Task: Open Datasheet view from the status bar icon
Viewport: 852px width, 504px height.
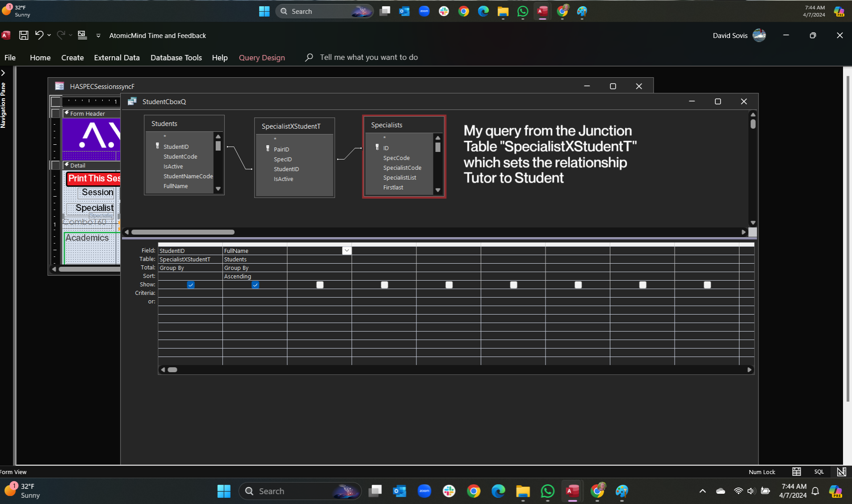Action: [796, 472]
